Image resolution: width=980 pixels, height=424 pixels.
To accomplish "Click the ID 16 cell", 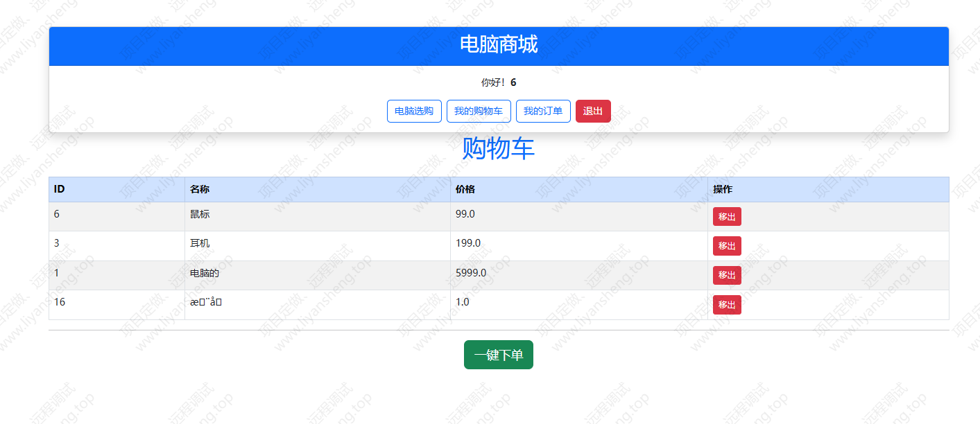I will coord(117,305).
